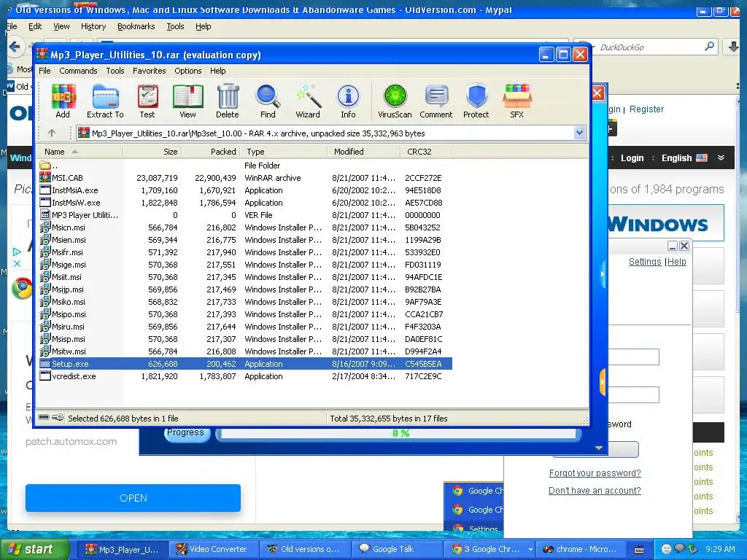Launch the Wizard wand icon

tap(308, 101)
